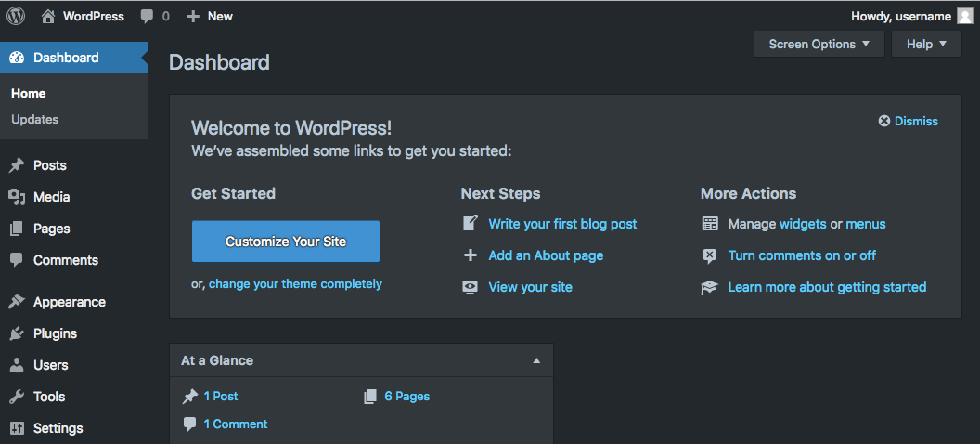Viewport: 980px width, 444px height.
Task: Click the user avatar next to Howdy username
Action: coord(965,16)
